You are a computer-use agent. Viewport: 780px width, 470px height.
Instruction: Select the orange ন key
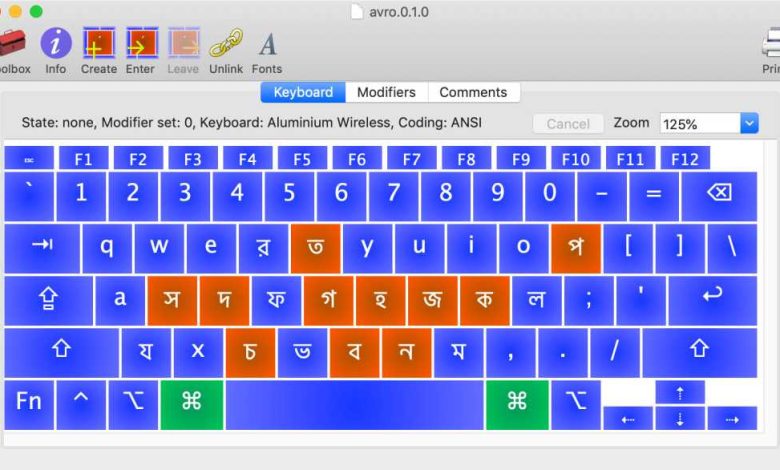[406, 353]
